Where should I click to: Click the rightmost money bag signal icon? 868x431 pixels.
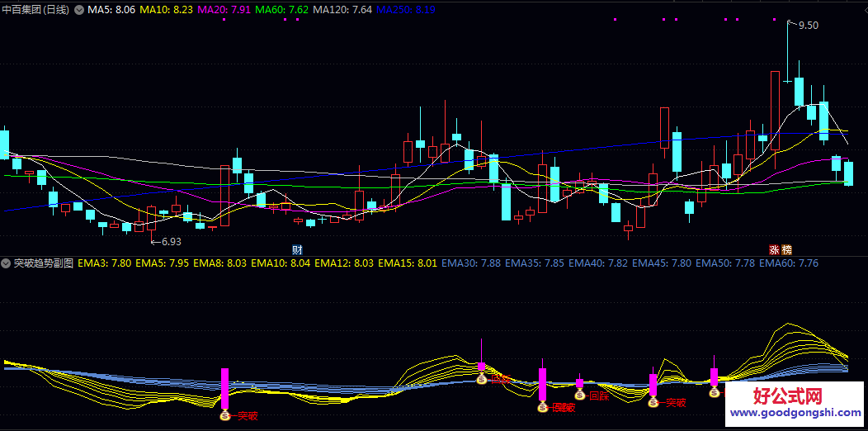(x=715, y=393)
